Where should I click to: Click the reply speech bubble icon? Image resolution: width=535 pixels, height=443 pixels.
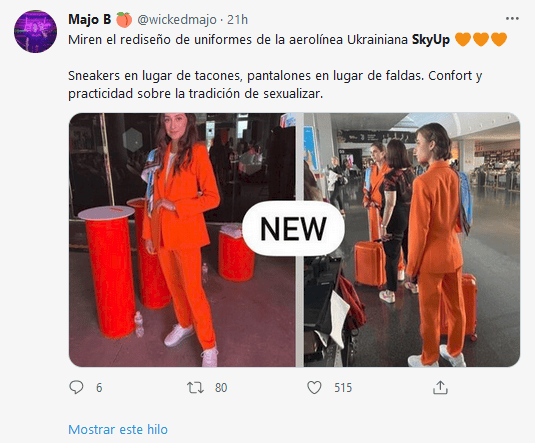point(76,387)
